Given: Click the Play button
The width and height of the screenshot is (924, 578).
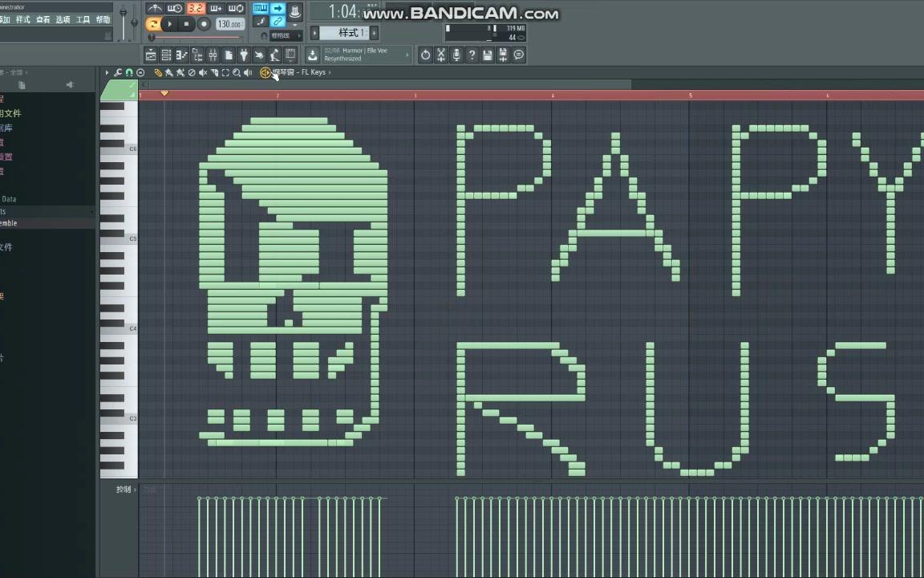Looking at the screenshot, I should [170, 24].
